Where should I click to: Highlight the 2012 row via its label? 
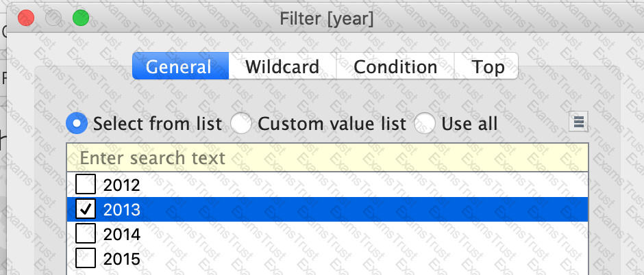tap(121, 185)
